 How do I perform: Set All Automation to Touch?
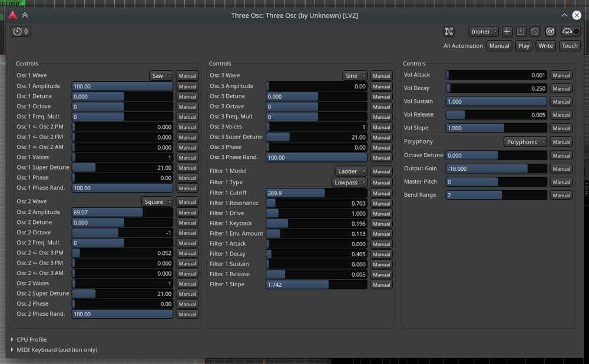coord(570,46)
